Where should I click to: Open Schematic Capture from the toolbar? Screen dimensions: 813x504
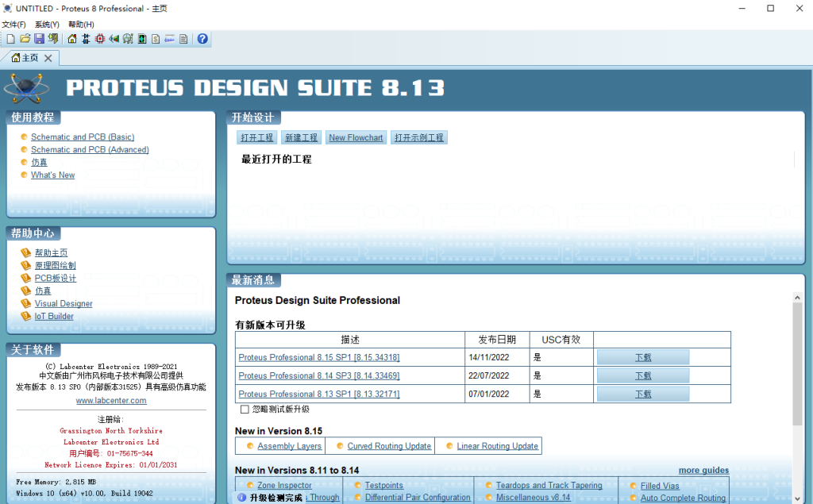coord(86,39)
